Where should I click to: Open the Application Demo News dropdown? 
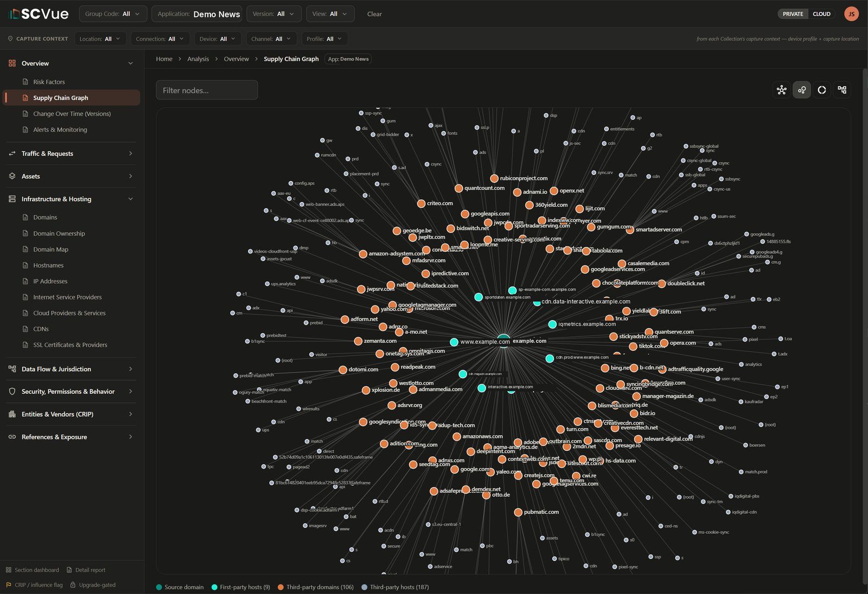tap(197, 14)
